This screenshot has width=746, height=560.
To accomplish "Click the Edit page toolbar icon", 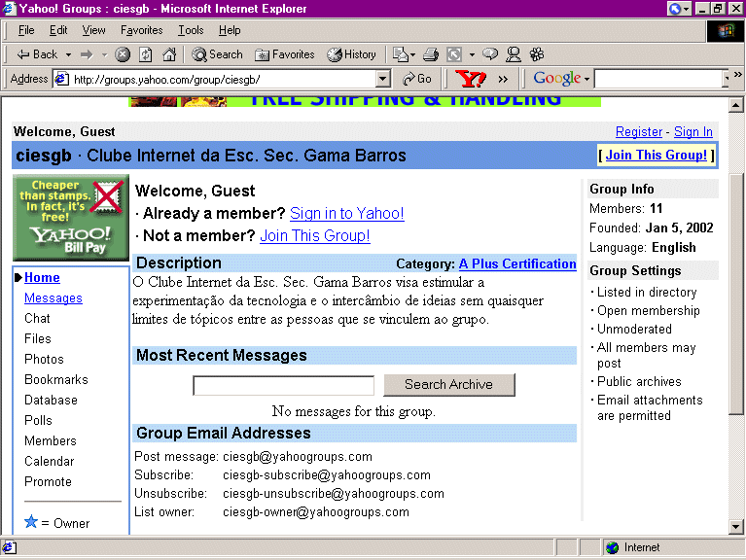I will pos(454,54).
